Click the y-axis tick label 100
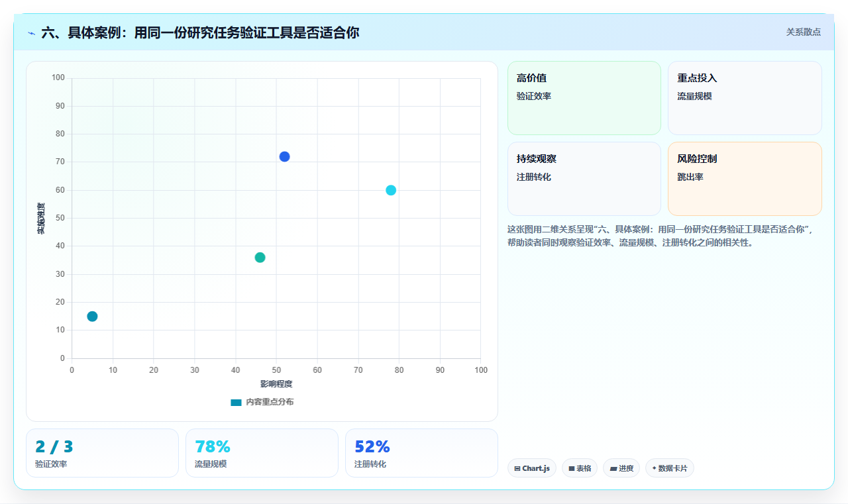This screenshot has height=504, width=848. pos(58,78)
